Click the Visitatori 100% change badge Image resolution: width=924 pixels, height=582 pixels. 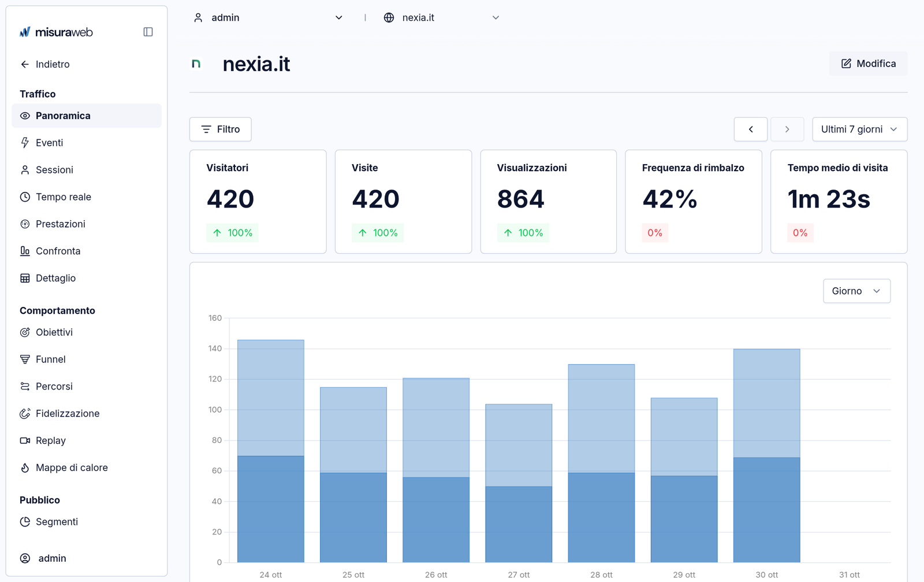click(233, 233)
